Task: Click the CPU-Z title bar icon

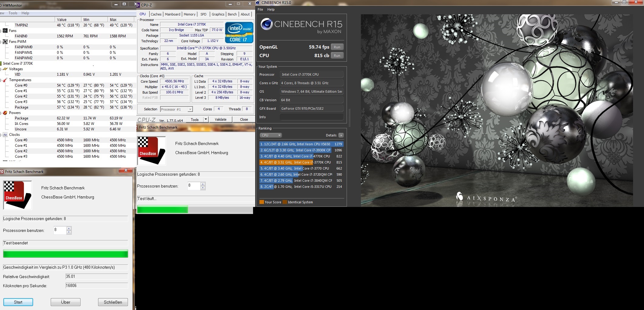Action: pyautogui.click(x=138, y=5)
